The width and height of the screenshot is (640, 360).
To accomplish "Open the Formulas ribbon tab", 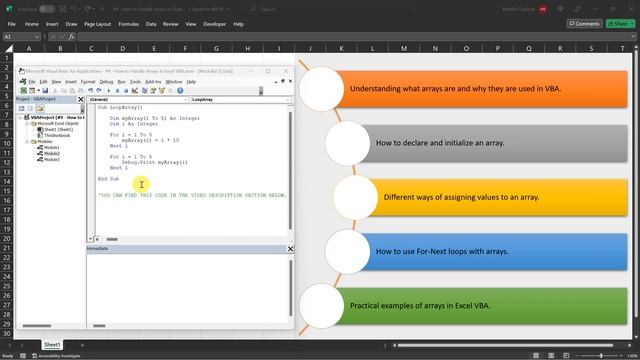I will [x=129, y=24].
